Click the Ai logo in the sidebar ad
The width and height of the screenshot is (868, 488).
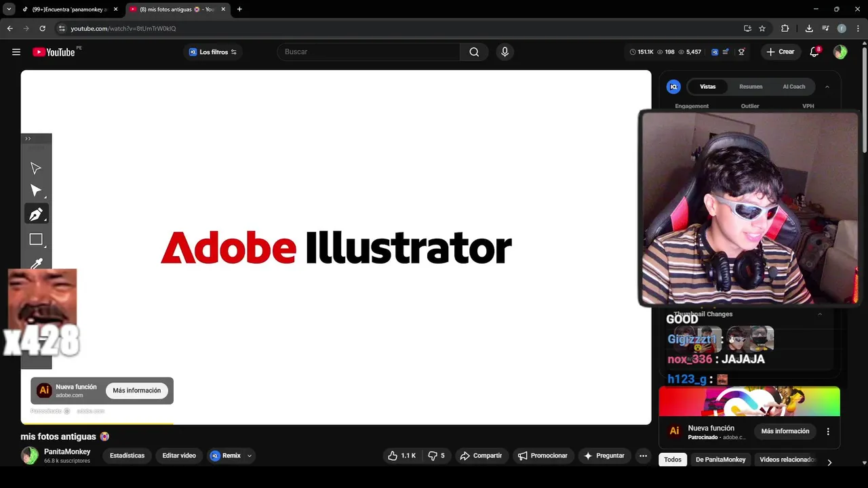[674, 431]
